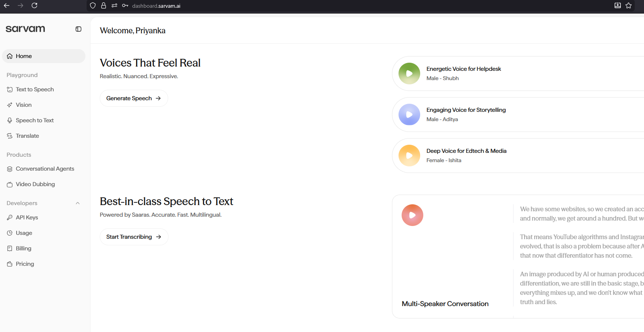The width and height of the screenshot is (644, 332).
Task: View the Usage page
Action: pos(24,233)
